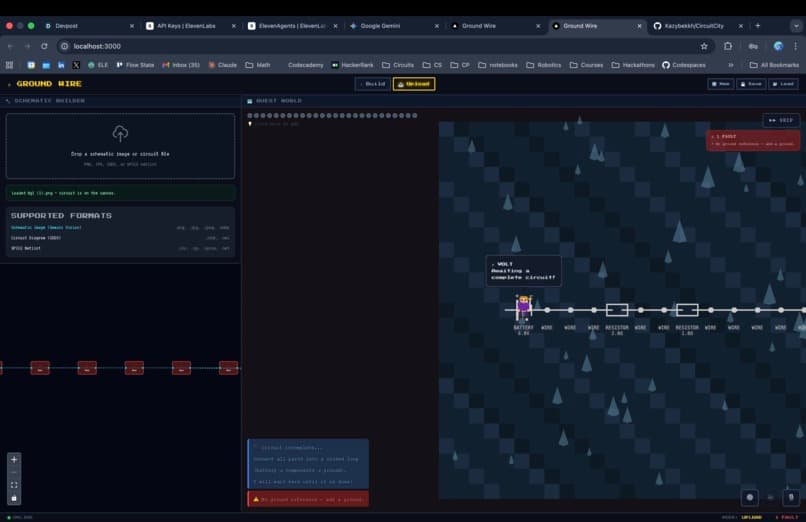Open the Math bookmark folder
The height and width of the screenshot is (522, 806).
[258, 65]
